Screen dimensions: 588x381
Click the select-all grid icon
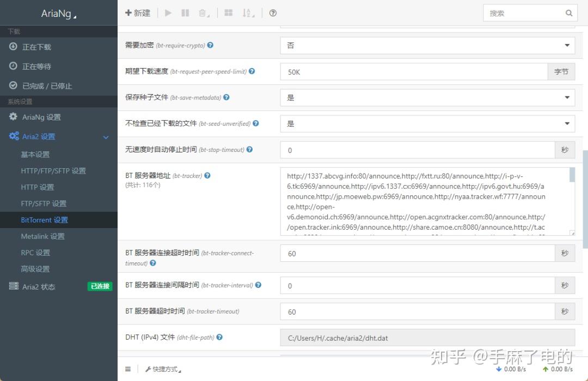coord(228,13)
